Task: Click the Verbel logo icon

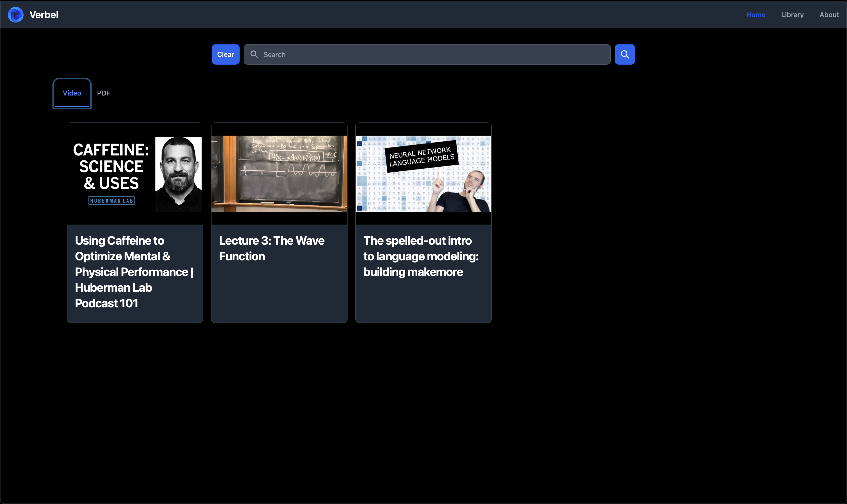Action: coord(16,15)
